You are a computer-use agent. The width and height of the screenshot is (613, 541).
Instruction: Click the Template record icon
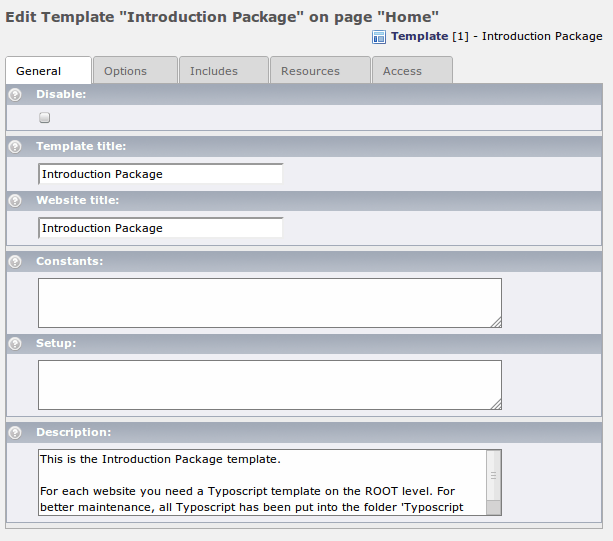(x=379, y=37)
